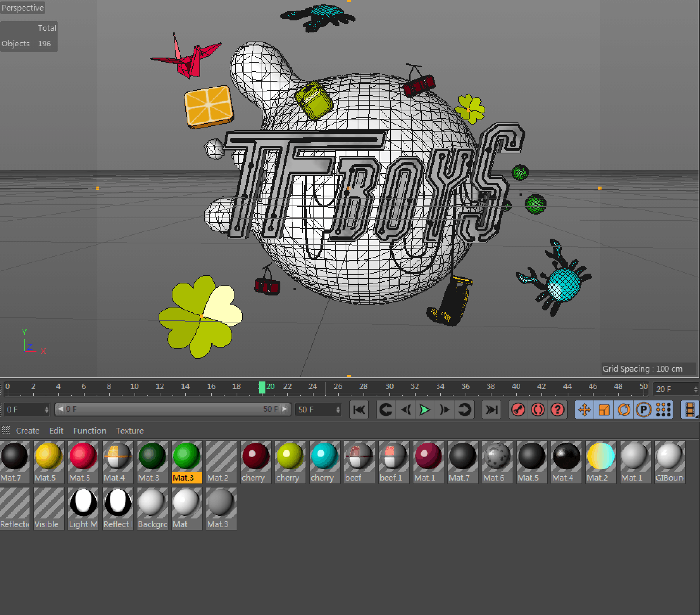Toggle Autokeying record button
The width and height of the screenshot is (700, 615).
pos(538,410)
